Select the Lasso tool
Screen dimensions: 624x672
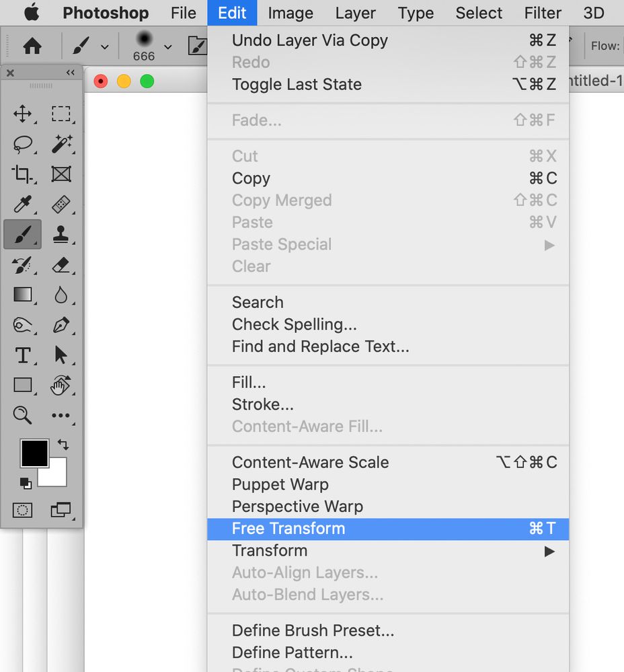pos(22,144)
